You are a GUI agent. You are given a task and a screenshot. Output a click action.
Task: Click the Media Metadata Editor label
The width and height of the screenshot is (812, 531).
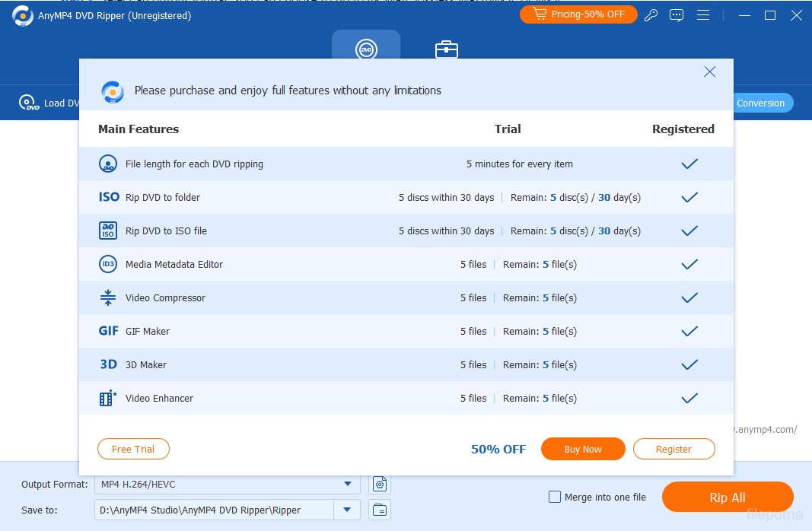[x=174, y=265]
